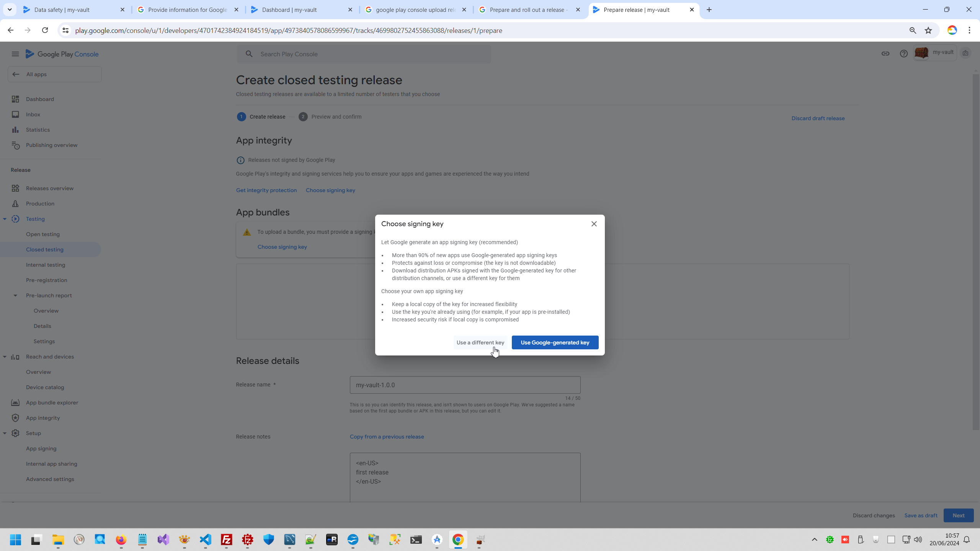Collapse the Testing section arrow
This screenshot has height=551, width=980.
point(5,219)
